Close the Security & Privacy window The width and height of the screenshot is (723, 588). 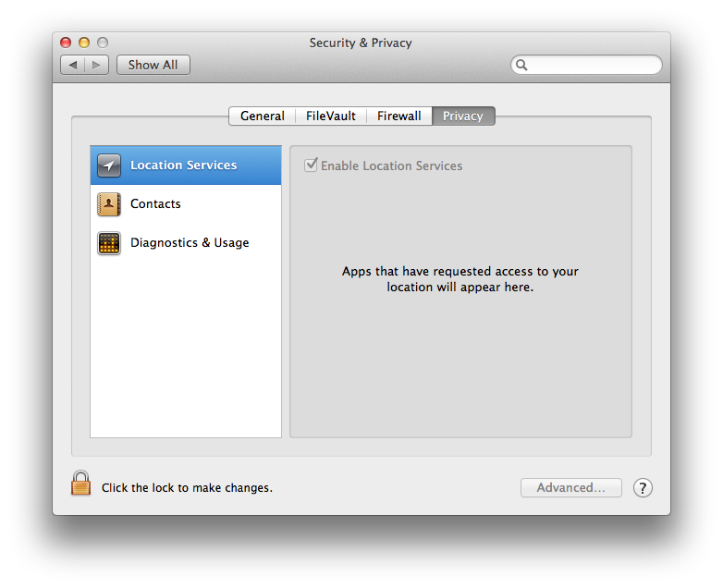coord(66,43)
